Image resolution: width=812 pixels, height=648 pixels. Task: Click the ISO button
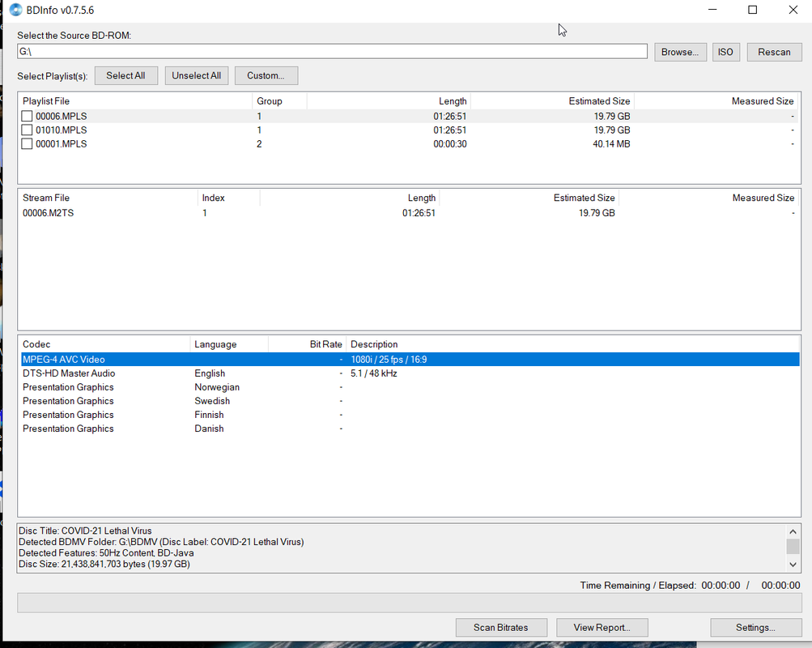pyautogui.click(x=725, y=53)
